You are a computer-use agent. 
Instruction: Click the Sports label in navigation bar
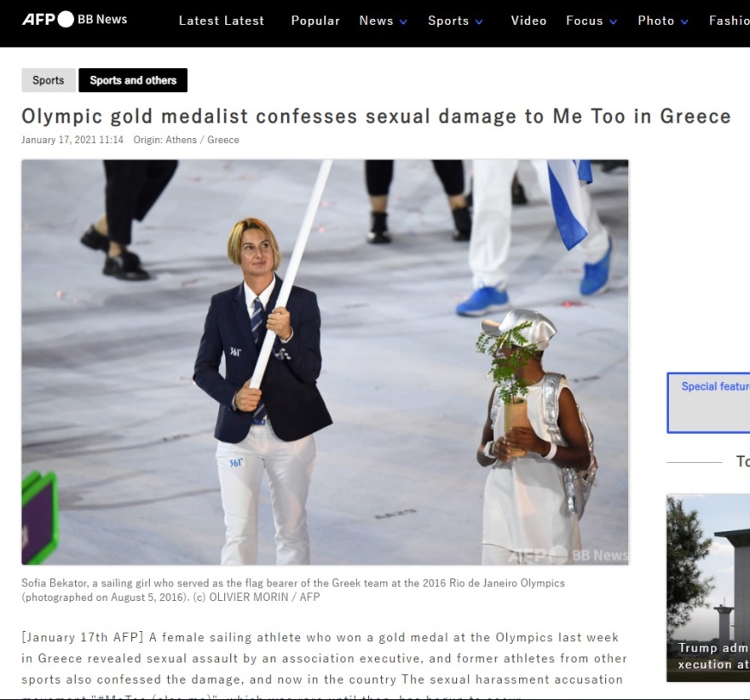coord(448,20)
